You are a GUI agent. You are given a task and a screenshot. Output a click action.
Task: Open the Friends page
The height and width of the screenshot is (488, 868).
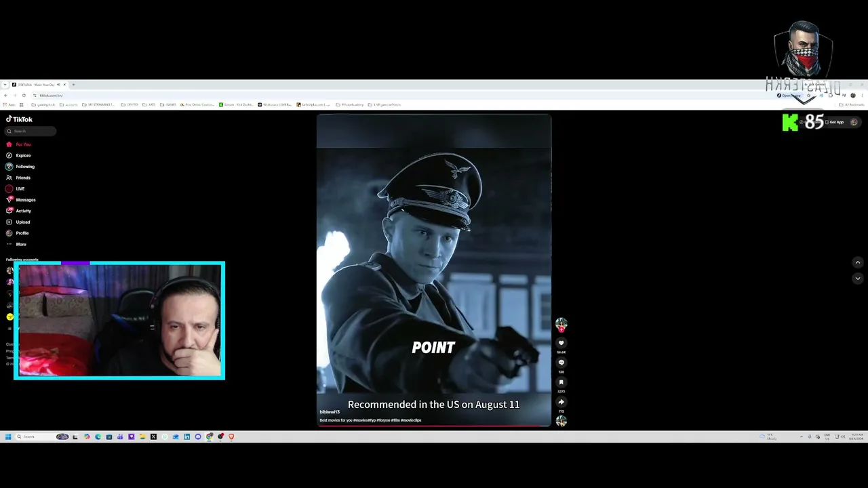pos(19,178)
